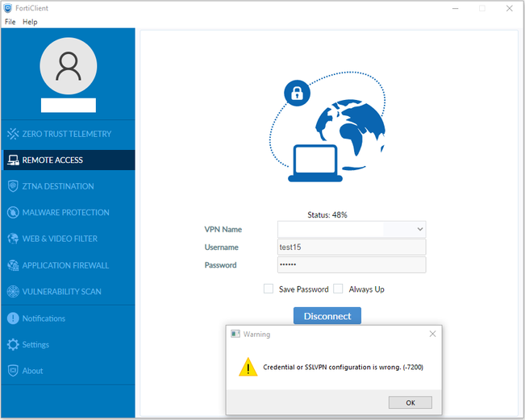This screenshot has height=420, width=525.
Task: Click the credential error message text
Action: click(x=343, y=367)
